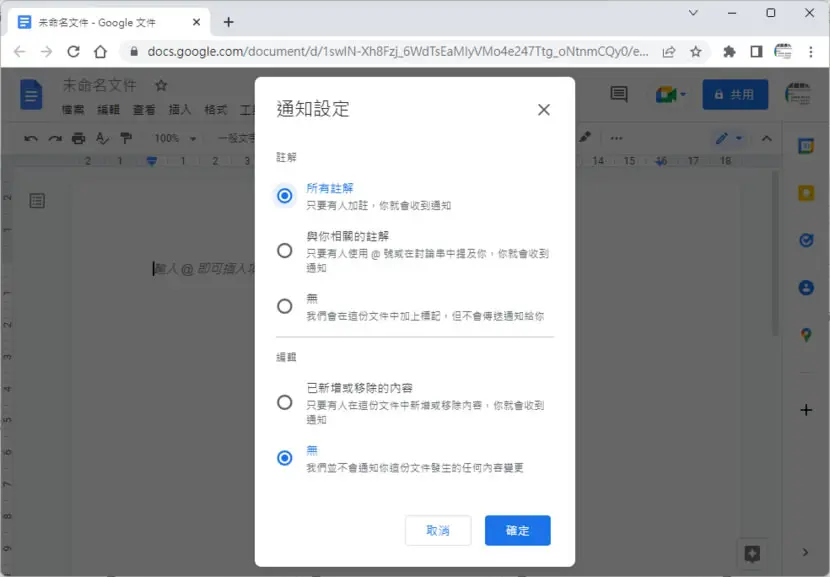Select the 與你相關的註解 radio option
This screenshot has width=830, height=577.
pos(285,250)
